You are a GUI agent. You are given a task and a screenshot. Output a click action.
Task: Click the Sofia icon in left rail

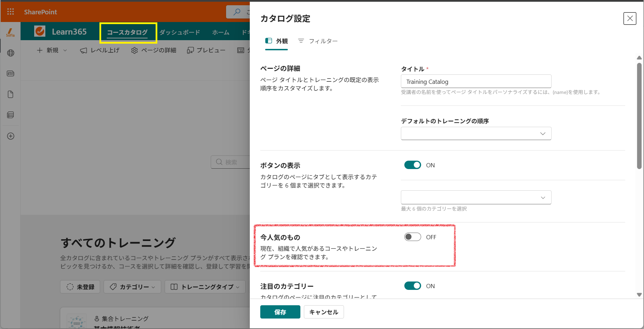coord(10,32)
